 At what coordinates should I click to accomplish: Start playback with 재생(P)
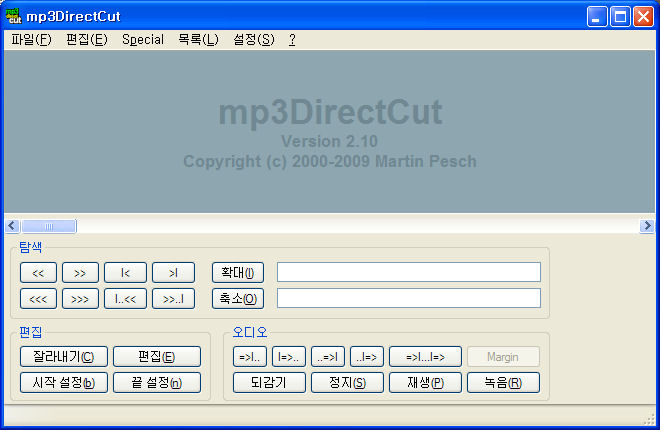(x=426, y=382)
